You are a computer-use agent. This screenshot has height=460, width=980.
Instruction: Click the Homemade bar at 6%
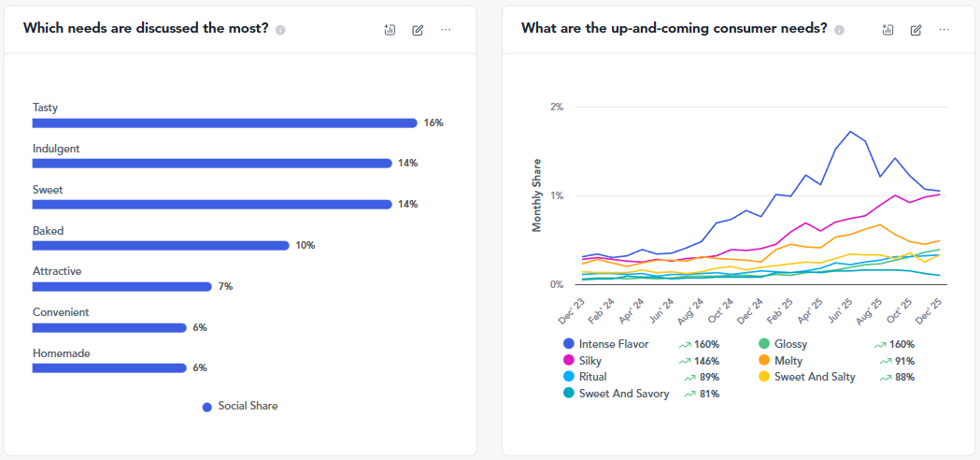tap(109, 368)
